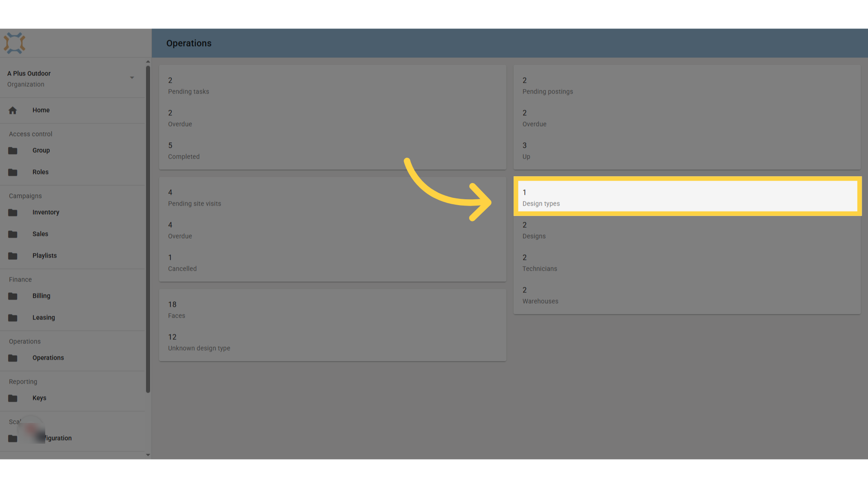This screenshot has width=868, height=488.
Task: Open the Sales menu item
Action: click(72, 234)
